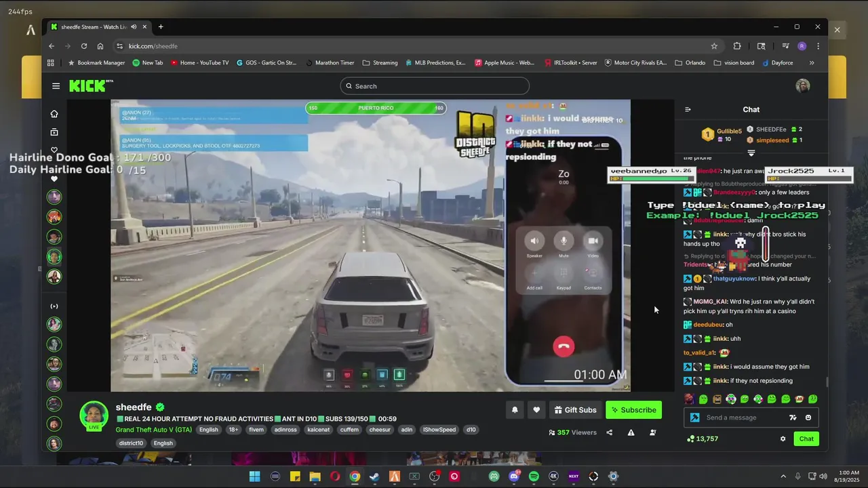Report the stream with the warning icon
The image size is (868, 488).
click(631, 432)
